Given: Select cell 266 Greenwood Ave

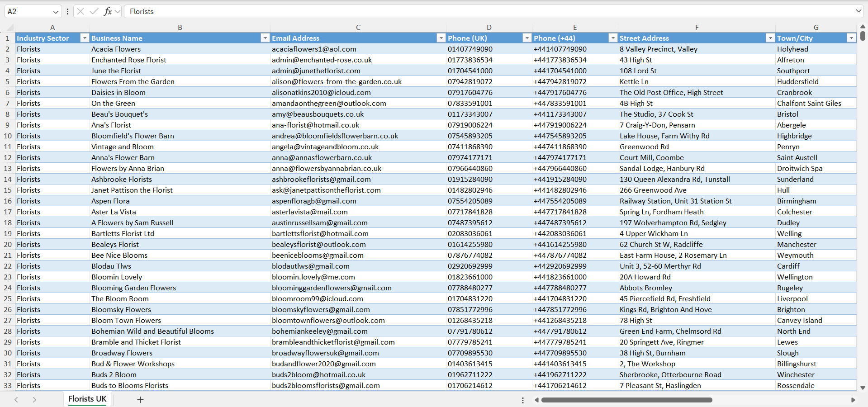Looking at the screenshot, I should point(697,190).
